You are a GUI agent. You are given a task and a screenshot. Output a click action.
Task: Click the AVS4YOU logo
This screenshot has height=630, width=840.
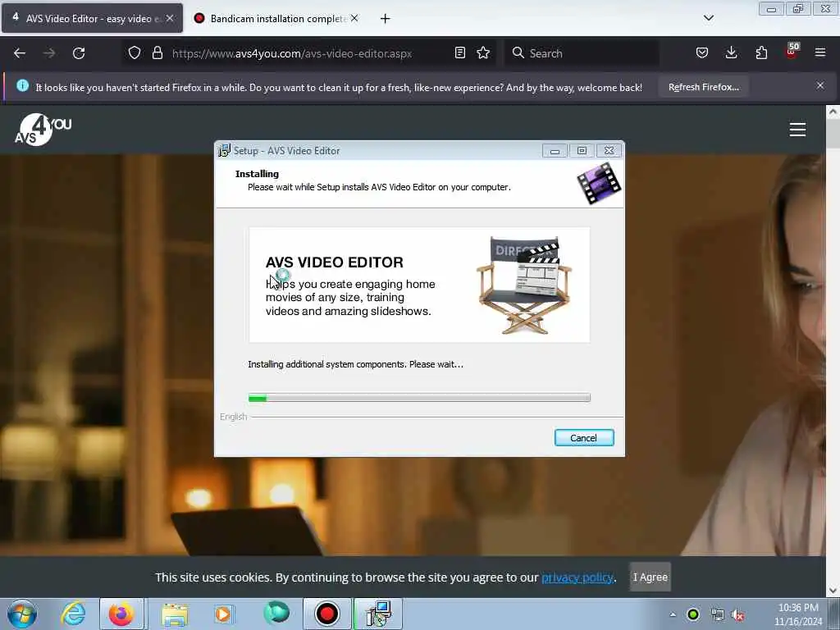pyautogui.click(x=43, y=130)
